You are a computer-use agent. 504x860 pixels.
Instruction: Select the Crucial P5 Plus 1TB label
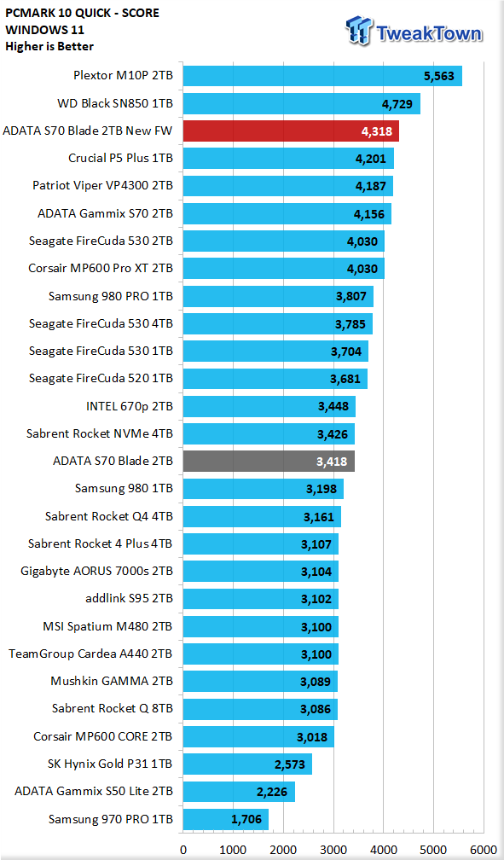120,158
